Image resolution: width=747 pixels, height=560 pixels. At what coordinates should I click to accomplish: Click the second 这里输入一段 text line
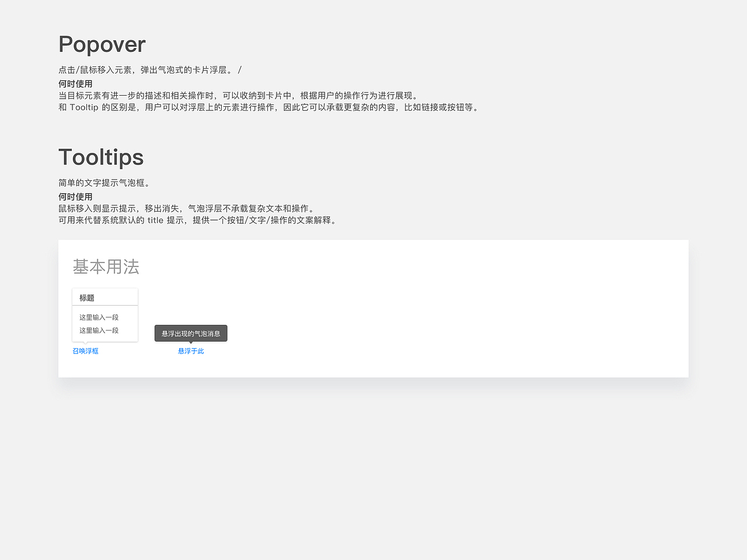tap(99, 330)
